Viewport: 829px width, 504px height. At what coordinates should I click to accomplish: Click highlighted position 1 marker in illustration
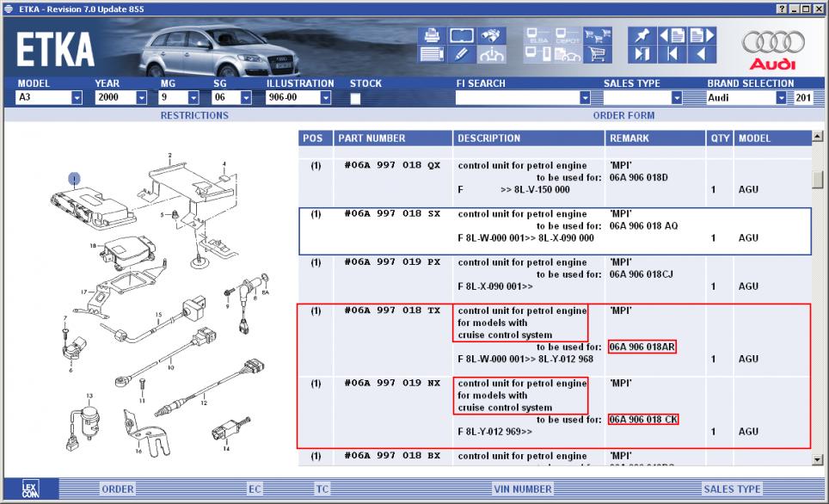pyautogui.click(x=74, y=179)
